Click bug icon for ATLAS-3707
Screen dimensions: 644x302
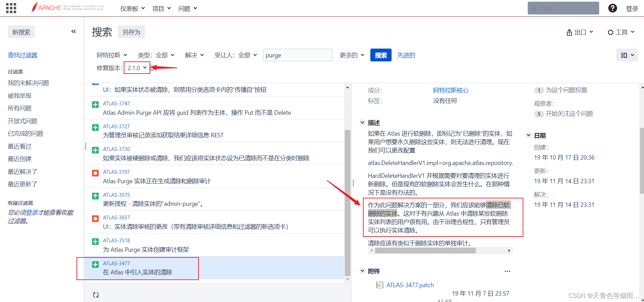(95, 173)
